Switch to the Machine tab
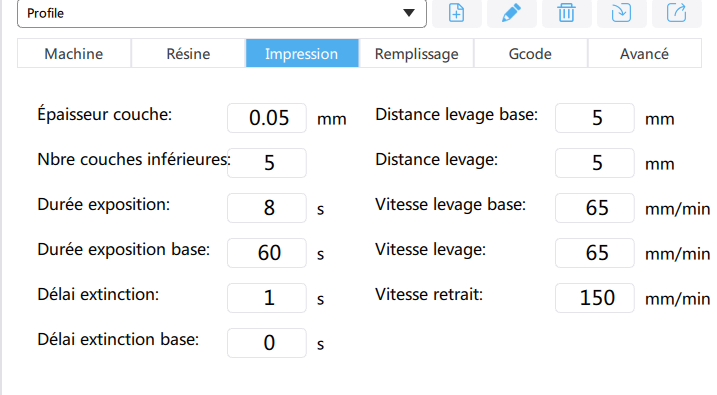The image size is (717, 395). coord(74,53)
